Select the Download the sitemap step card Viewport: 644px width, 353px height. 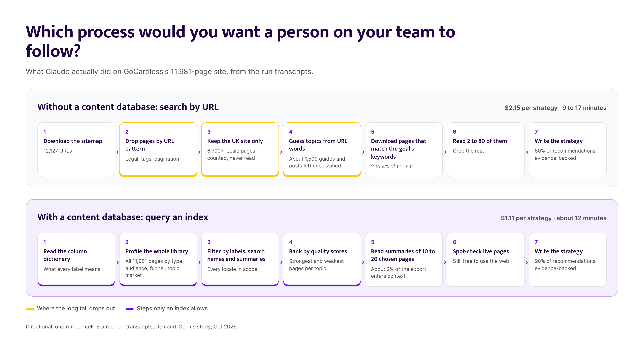pyautogui.click(x=76, y=150)
